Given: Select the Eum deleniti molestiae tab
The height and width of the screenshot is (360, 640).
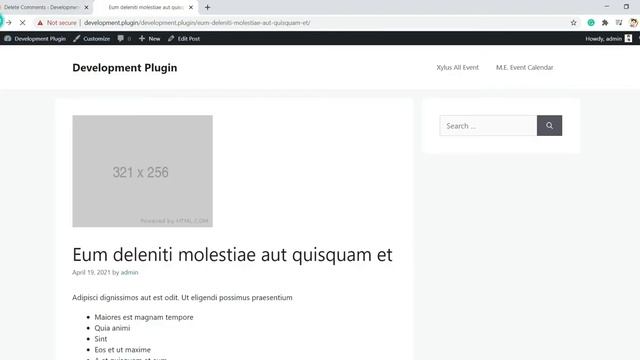Looking at the screenshot, I should click(x=145, y=7).
